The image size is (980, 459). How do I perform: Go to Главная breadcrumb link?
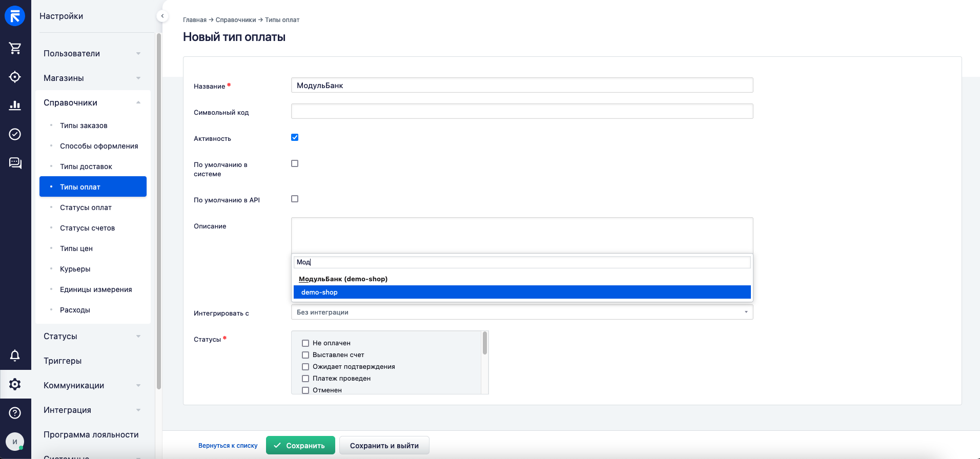[195, 20]
